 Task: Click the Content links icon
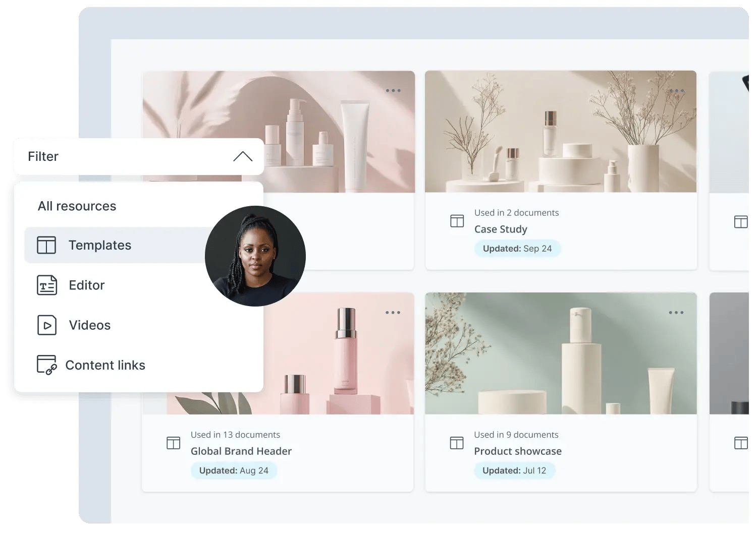[46, 365]
